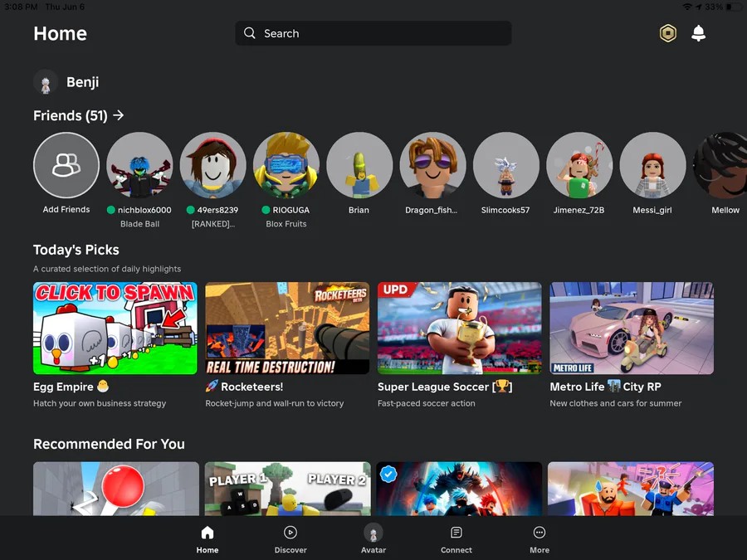Open the red ball recommended game

coord(116,489)
